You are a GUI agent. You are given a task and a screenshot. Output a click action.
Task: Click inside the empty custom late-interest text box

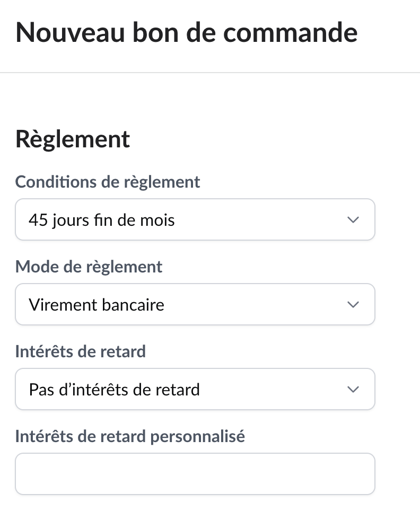click(x=195, y=474)
